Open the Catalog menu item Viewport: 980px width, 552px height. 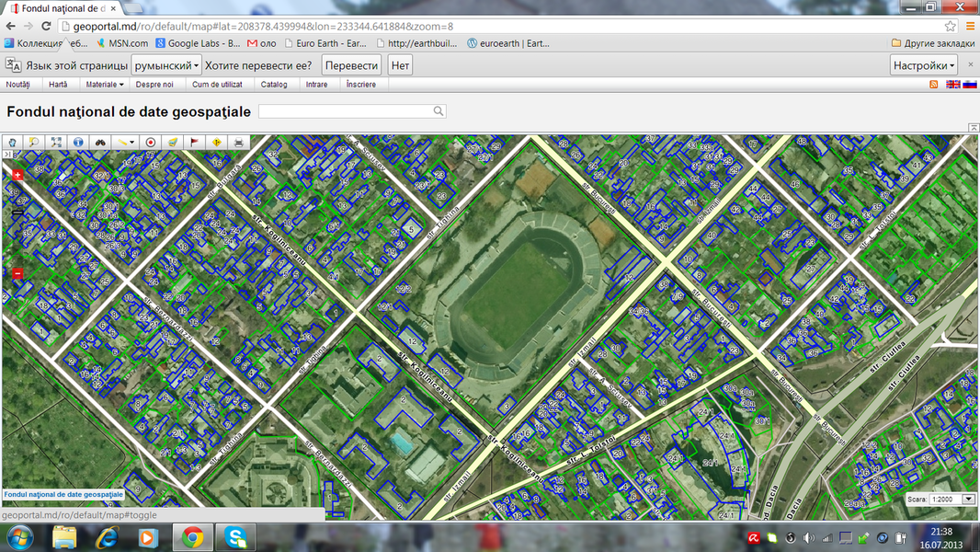(274, 85)
